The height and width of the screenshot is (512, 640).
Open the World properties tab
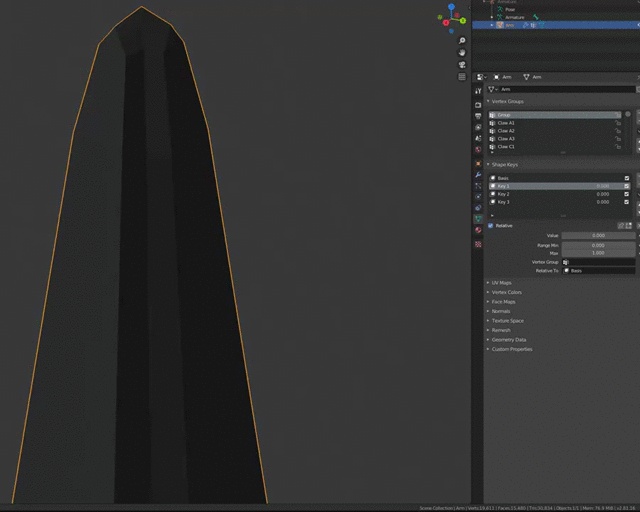pyautogui.click(x=478, y=149)
